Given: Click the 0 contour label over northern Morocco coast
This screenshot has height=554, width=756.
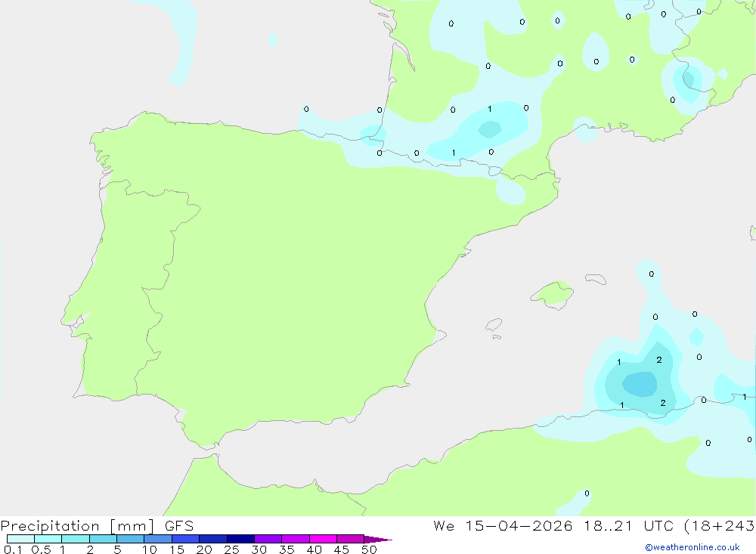Looking at the screenshot, I should click(587, 494).
